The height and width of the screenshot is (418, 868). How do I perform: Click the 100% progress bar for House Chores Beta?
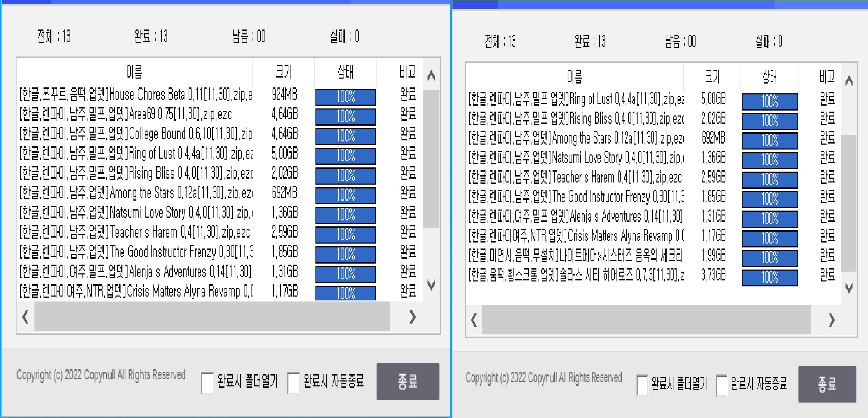click(x=345, y=97)
